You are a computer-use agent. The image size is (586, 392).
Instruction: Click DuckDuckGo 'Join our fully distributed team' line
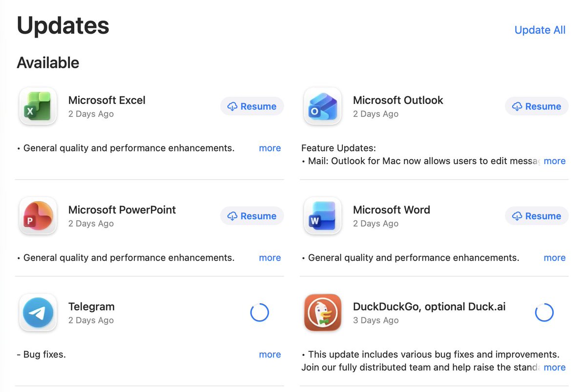pos(420,367)
